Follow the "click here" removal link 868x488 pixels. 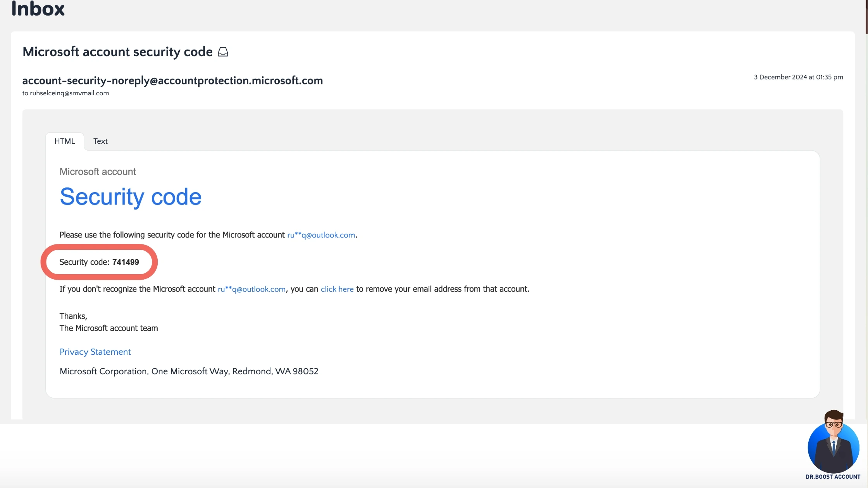(337, 289)
